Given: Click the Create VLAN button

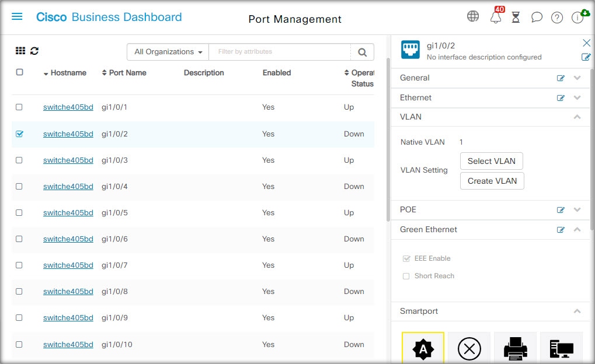Looking at the screenshot, I should (492, 181).
